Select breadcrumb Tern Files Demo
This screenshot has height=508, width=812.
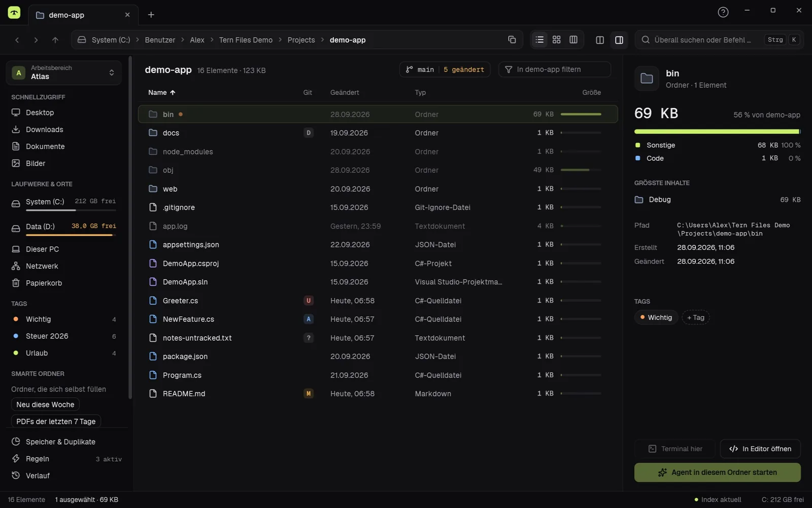pyautogui.click(x=246, y=40)
